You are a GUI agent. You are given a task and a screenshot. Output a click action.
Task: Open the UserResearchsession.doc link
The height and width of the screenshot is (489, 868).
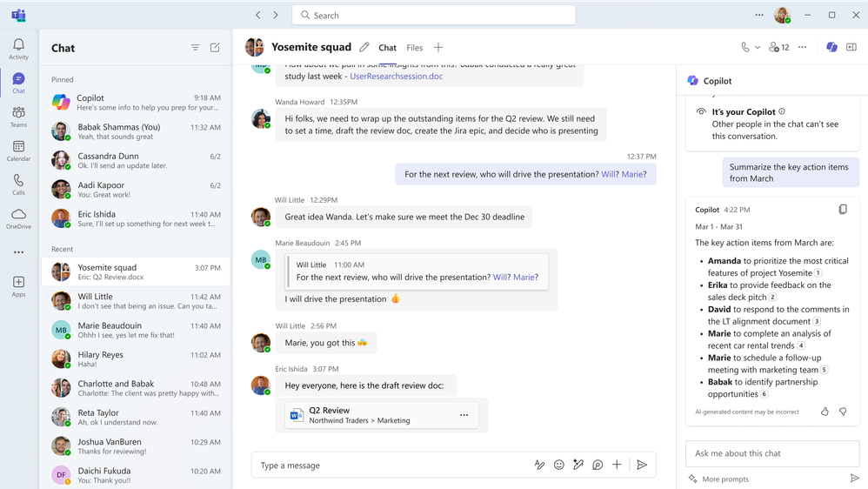396,77
